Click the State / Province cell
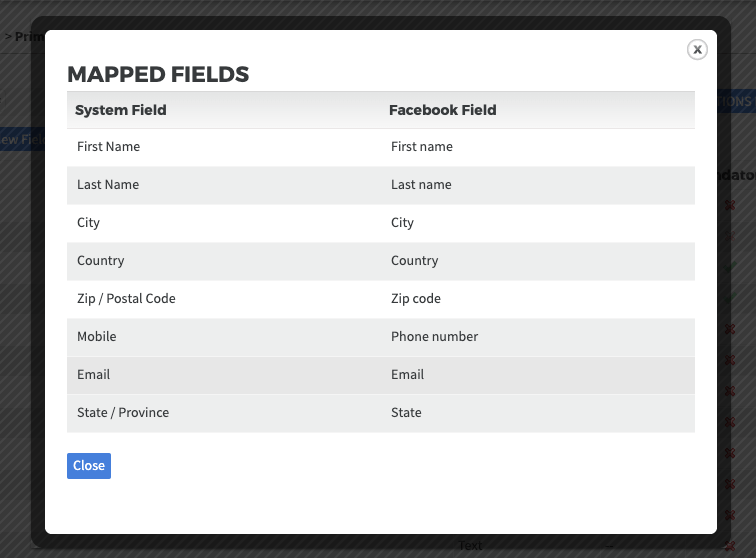This screenshot has height=558, width=756. tap(123, 413)
